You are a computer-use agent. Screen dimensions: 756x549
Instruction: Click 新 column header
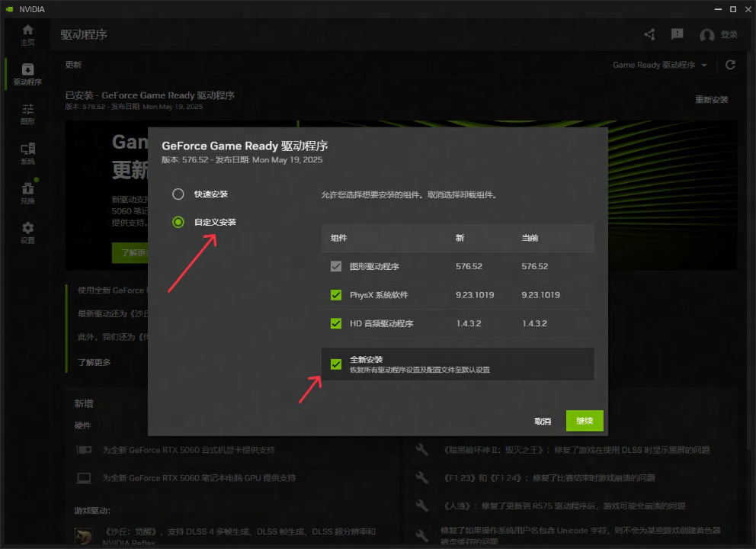pyautogui.click(x=460, y=238)
